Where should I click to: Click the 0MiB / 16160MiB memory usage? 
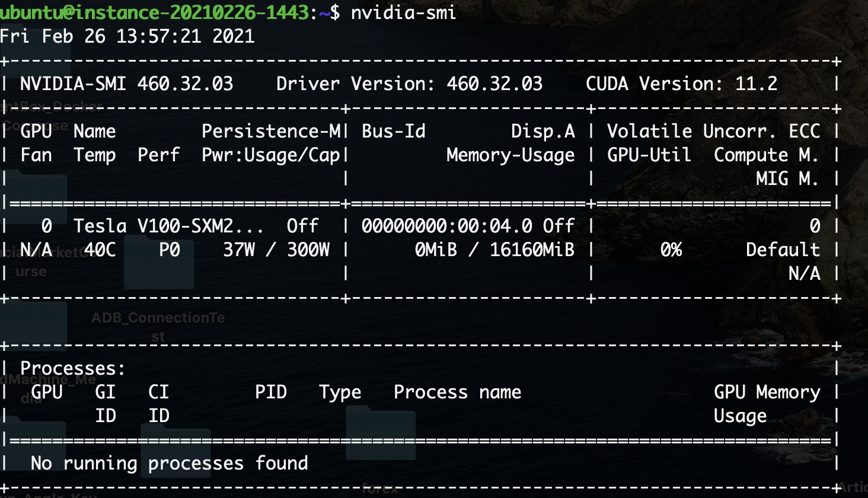pos(494,250)
